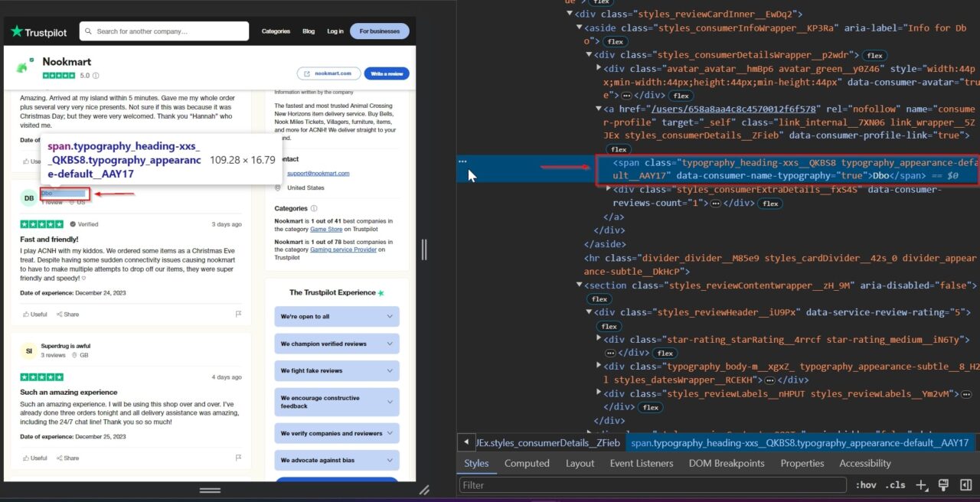Click the Filter field in Styles pane
Image resolution: width=980 pixels, height=502 pixels.
[x=652, y=485]
